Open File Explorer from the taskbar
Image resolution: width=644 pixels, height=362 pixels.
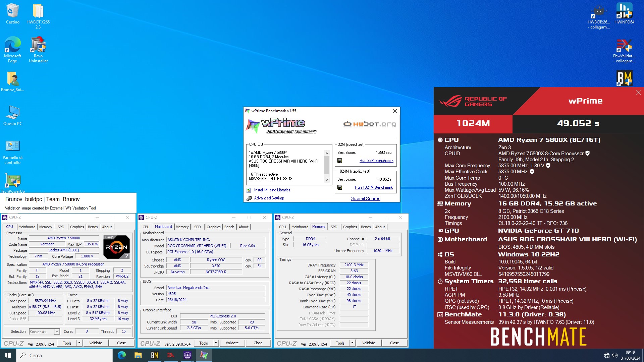pyautogui.click(x=138, y=355)
